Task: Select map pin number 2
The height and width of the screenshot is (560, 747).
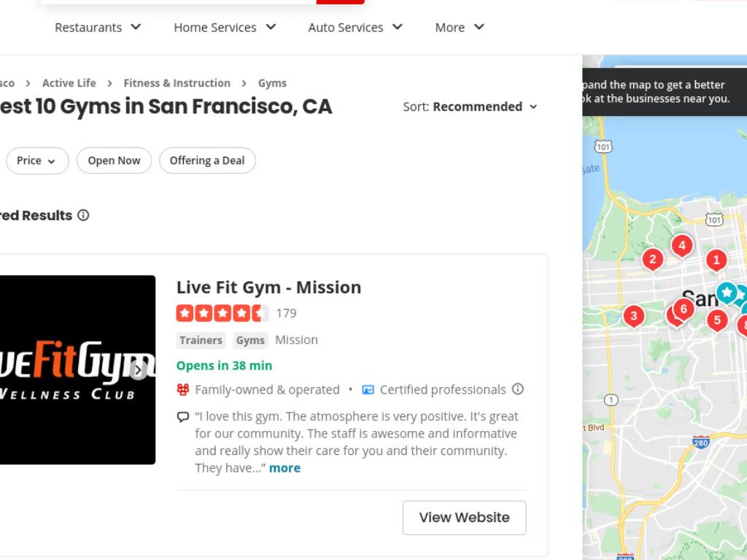Action: pos(653,260)
